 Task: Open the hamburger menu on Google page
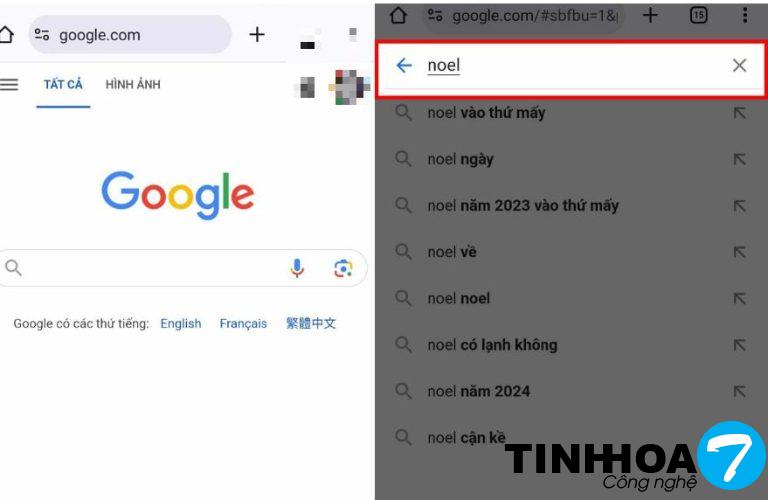click(9, 85)
